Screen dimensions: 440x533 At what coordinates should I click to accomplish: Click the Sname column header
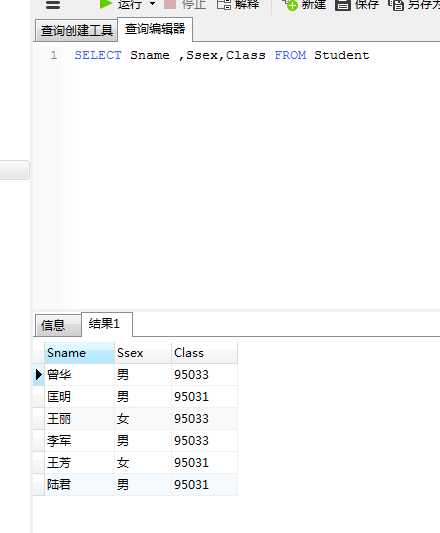click(x=79, y=353)
